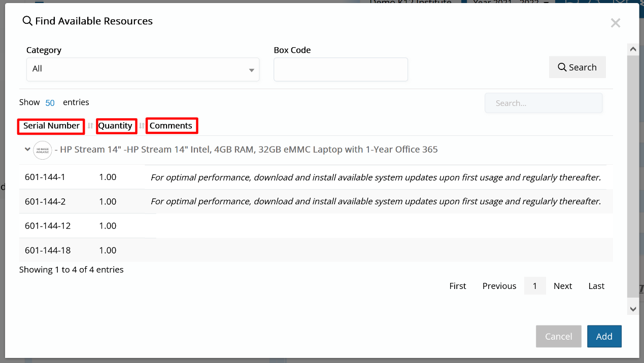Click the dialog scrollbar down arrow

click(x=633, y=308)
